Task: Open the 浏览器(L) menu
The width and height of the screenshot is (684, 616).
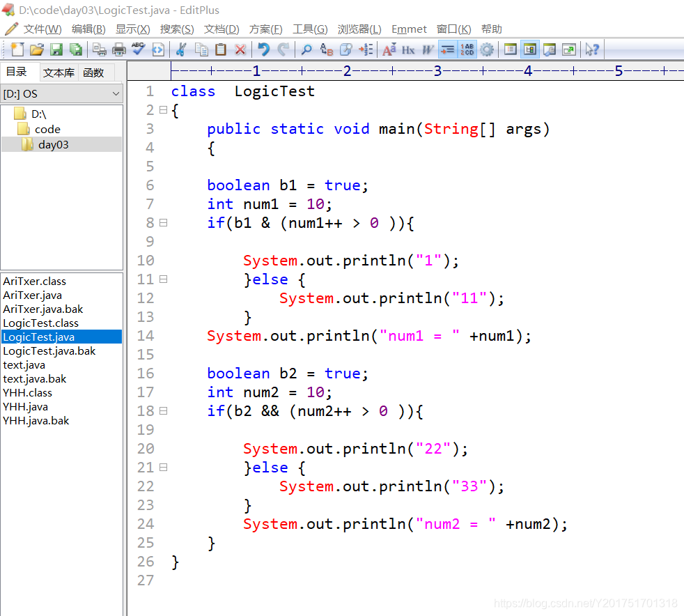Action: (x=359, y=29)
